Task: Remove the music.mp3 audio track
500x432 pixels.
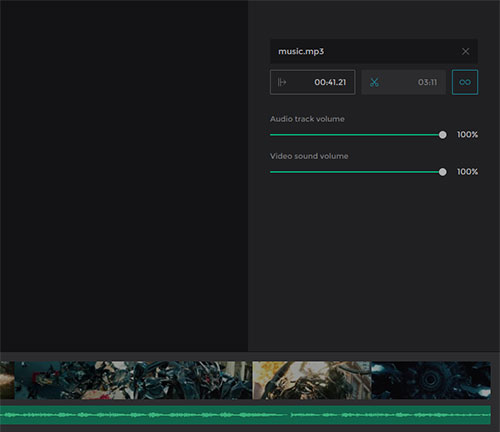Action: (x=465, y=51)
